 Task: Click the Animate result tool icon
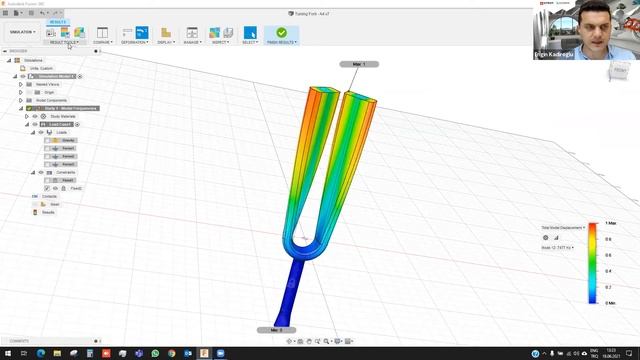point(51,33)
